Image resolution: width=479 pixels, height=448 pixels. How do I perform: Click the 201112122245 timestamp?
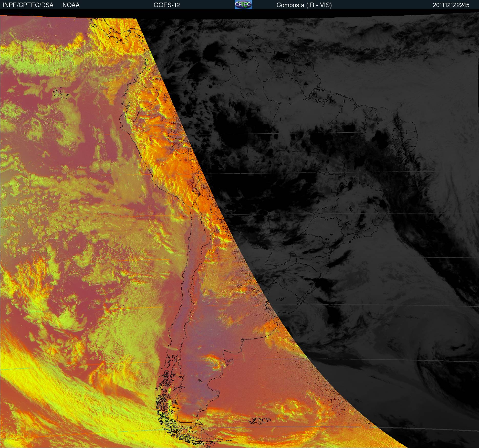451,5
